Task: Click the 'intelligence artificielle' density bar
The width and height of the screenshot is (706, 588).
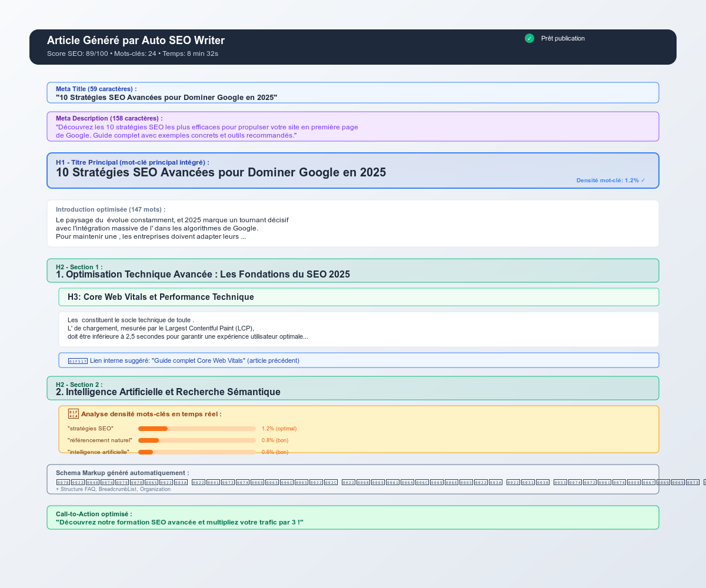Action: click(x=197, y=452)
